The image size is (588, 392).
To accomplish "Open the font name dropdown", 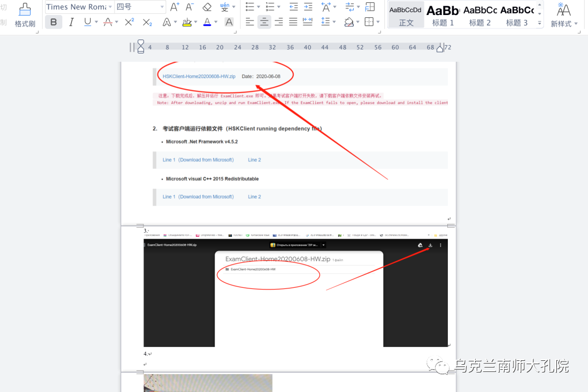I will click(110, 7).
